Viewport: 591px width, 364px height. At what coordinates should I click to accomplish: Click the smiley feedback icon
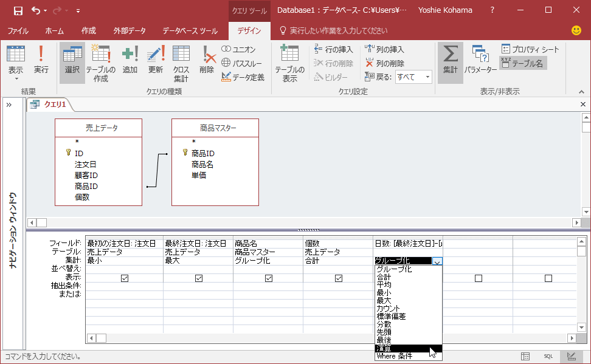(576, 30)
